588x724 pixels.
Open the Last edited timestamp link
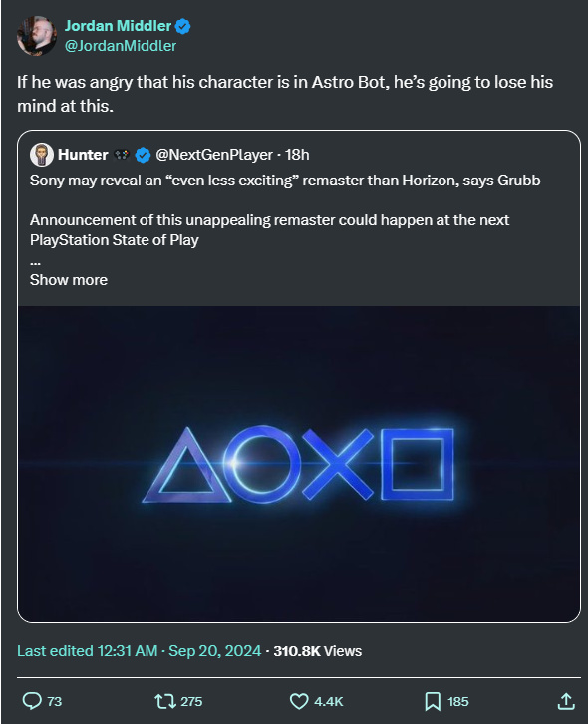[x=139, y=651]
